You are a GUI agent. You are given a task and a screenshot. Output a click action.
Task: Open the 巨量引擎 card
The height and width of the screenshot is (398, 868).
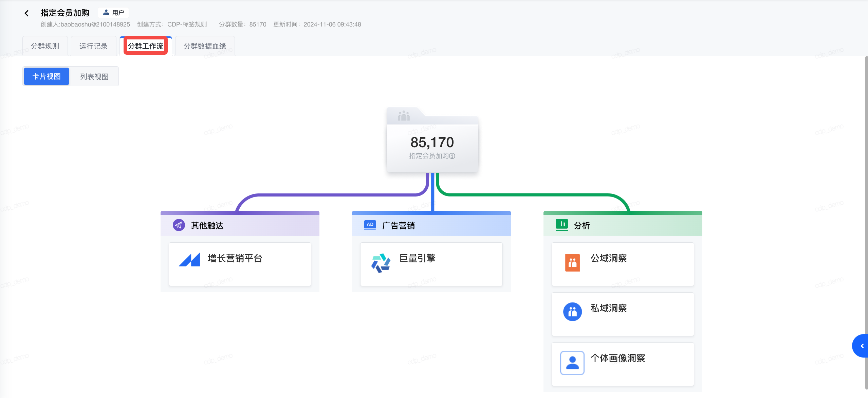coord(431,264)
